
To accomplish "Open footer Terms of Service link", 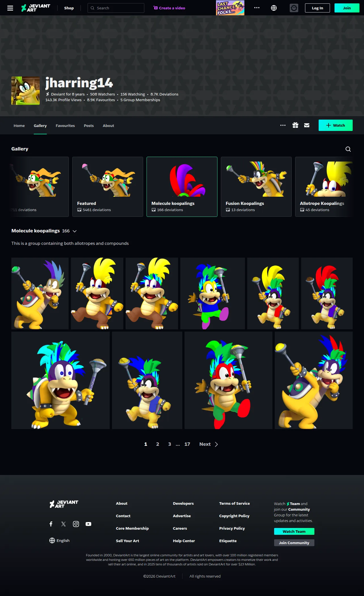I will point(234,503).
